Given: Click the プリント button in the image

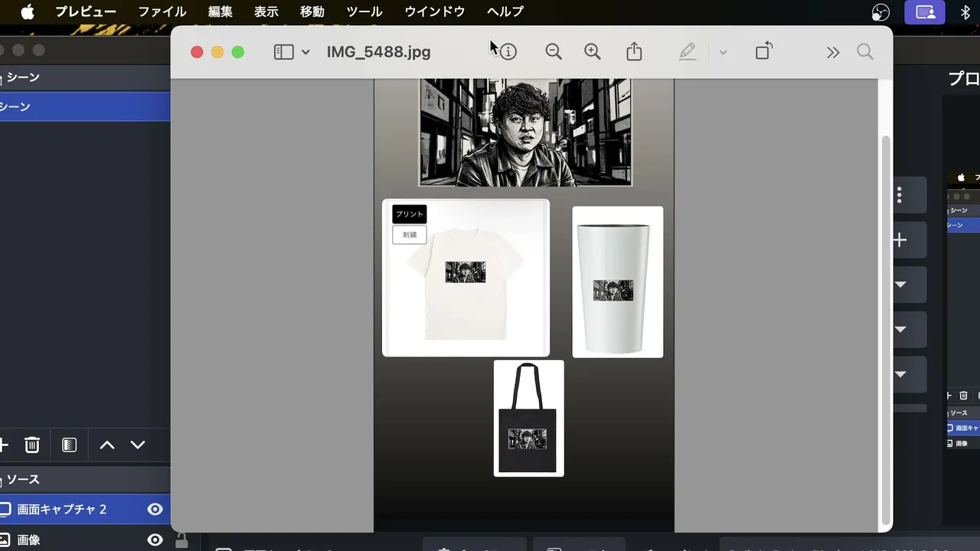Looking at the screenshot, I should [410, 214].
